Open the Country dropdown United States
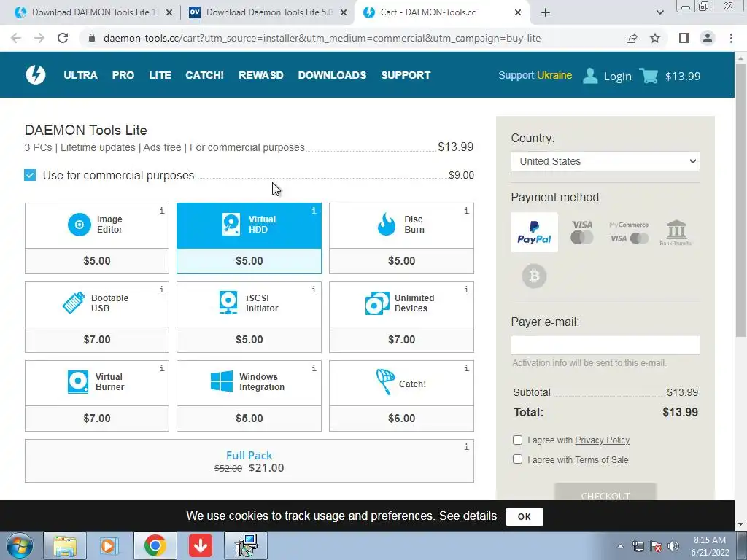Image resolution: width=747 pixels, height=560 pixels. [x=605, y=161]
